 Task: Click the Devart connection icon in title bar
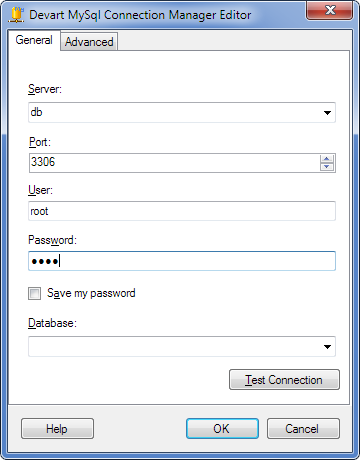[x=16, y=15]
